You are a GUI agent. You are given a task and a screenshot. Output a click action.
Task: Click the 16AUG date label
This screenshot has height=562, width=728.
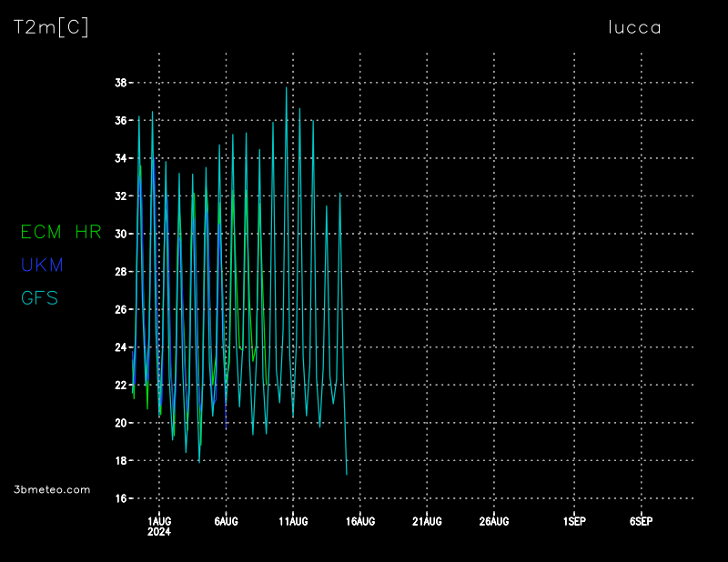359,521
